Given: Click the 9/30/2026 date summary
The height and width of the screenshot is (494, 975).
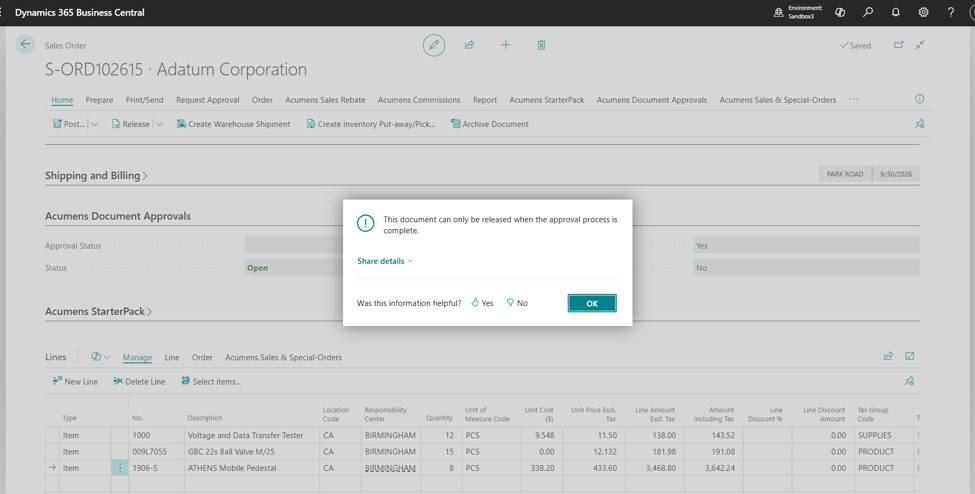Looking at the screenshot, I should [x=895, y=174].
